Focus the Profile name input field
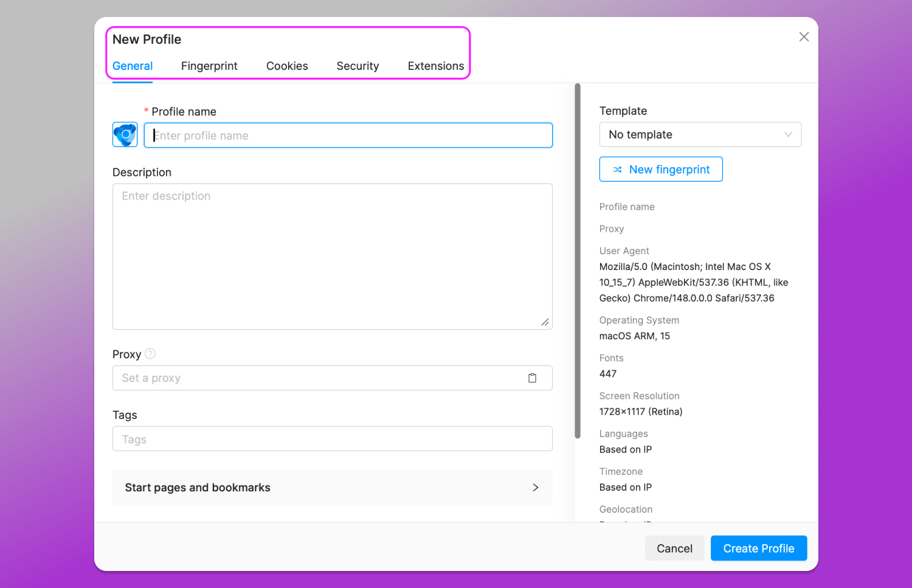The height and width of the screenshot is (588, 912). coord(348,135)
